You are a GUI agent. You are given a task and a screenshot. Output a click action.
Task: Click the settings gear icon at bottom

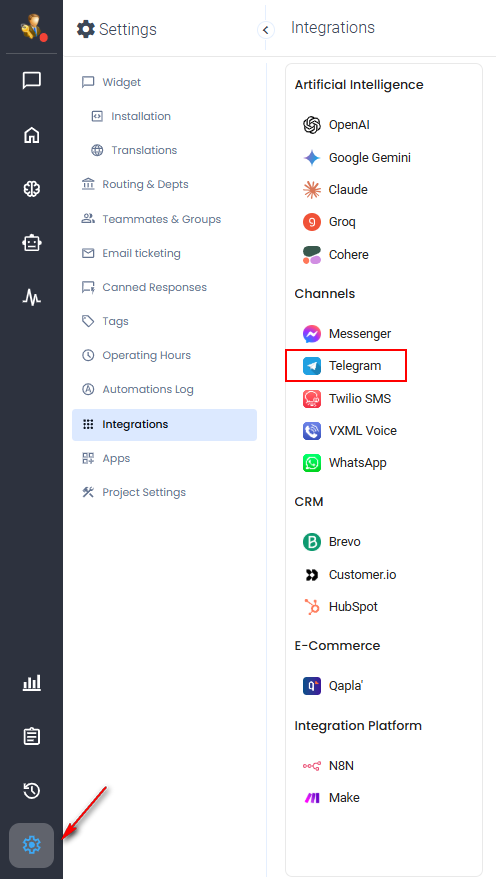[31, 844]
